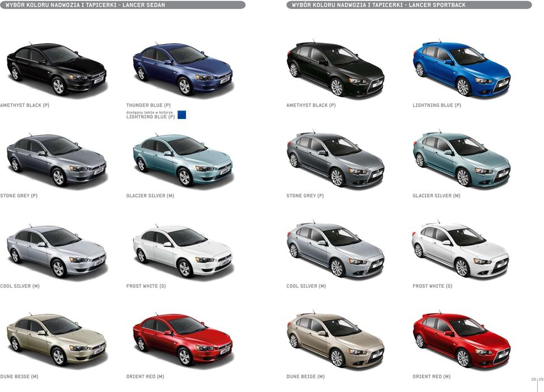The width and height of the screenshot is (544, 392).
Task: Click page number 29
Action: pos(541,380)
